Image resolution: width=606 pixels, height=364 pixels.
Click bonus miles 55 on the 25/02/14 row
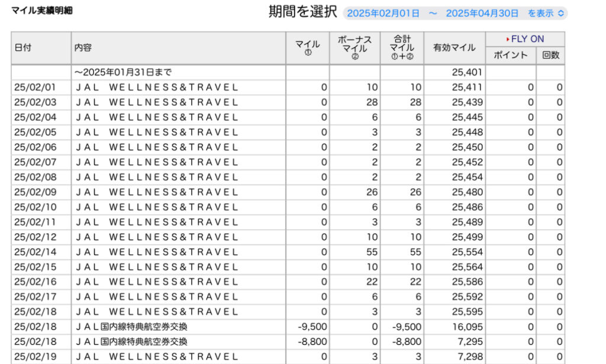(372, 252)
